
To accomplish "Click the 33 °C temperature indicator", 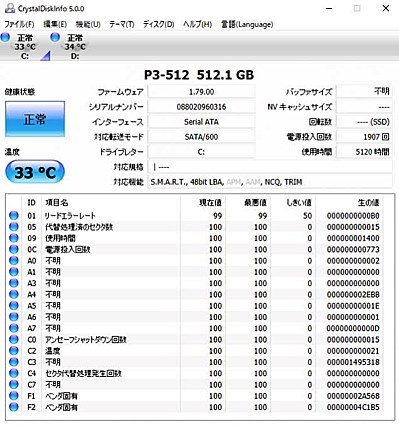I will pos(35,172).
